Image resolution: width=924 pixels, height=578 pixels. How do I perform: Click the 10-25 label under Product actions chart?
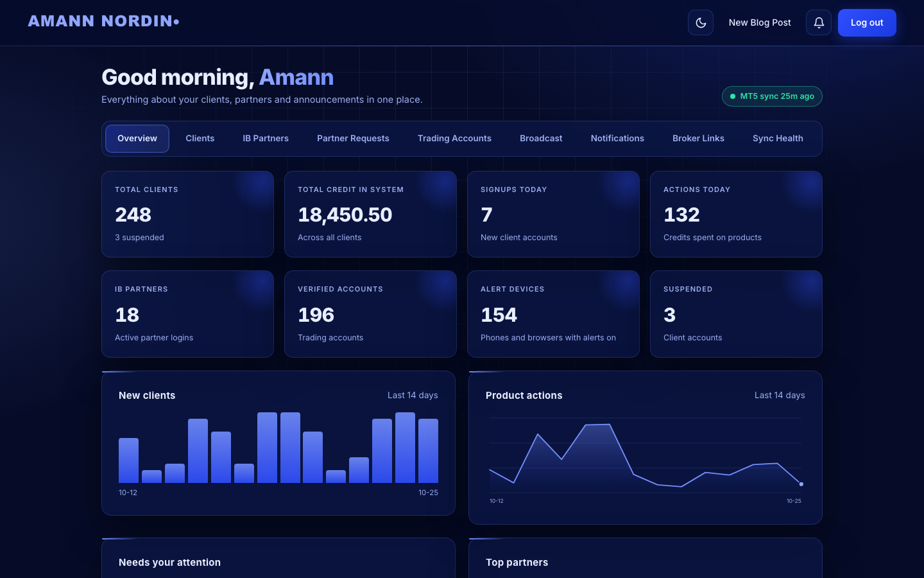pyautogui.click(x=794, y=501)
